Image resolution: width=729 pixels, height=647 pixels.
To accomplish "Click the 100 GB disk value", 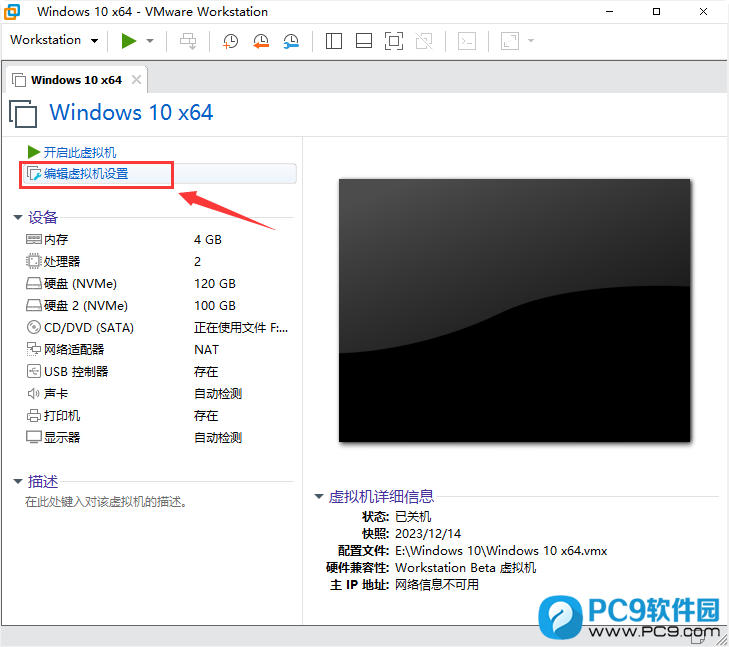I will point(215,305).
